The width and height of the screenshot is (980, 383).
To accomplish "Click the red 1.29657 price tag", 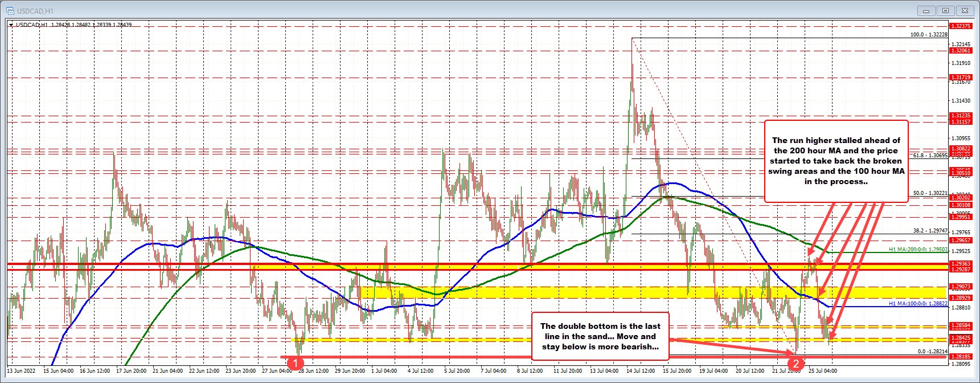I will (x=961, y=241).
